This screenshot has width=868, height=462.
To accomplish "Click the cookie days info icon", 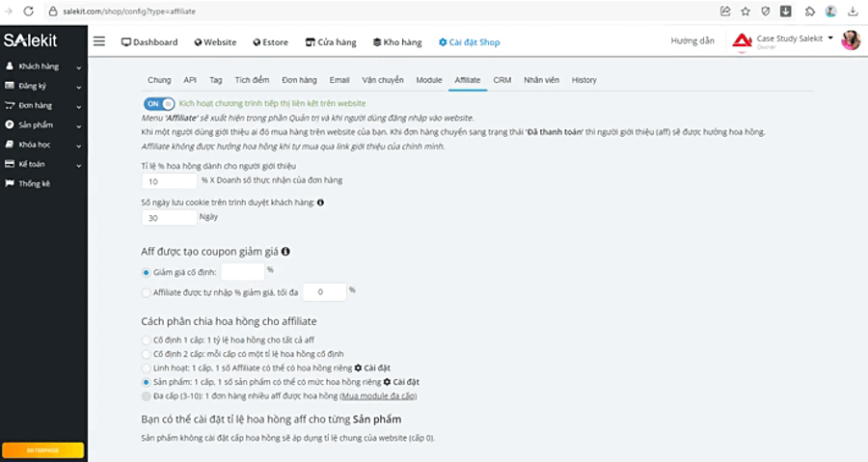I will [x=320, y=203].
